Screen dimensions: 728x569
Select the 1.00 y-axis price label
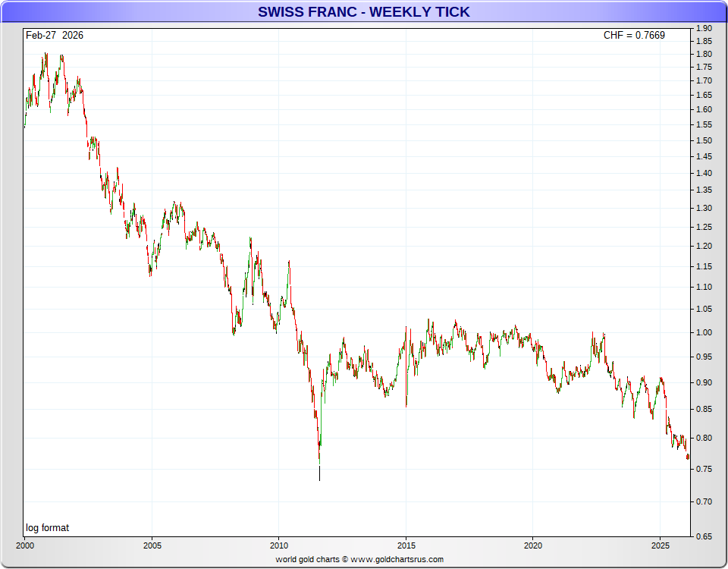point(704,332)
